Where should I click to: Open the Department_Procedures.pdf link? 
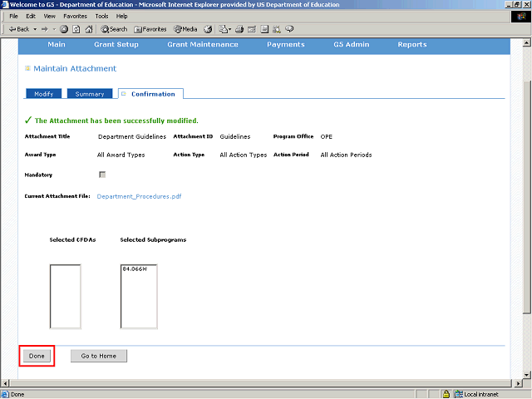pos(139,196)
